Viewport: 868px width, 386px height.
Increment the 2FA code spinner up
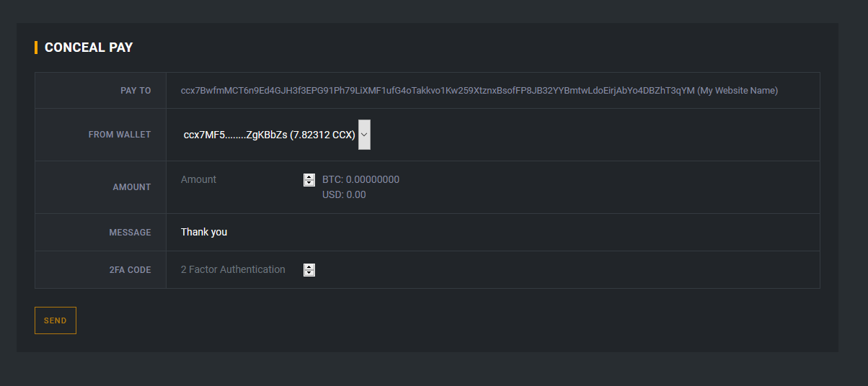click(309, 267)
